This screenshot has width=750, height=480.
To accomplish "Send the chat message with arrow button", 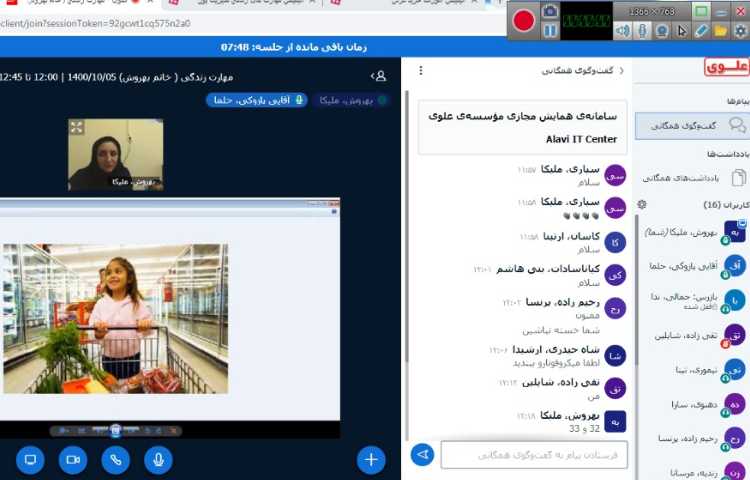I will 423,455.
